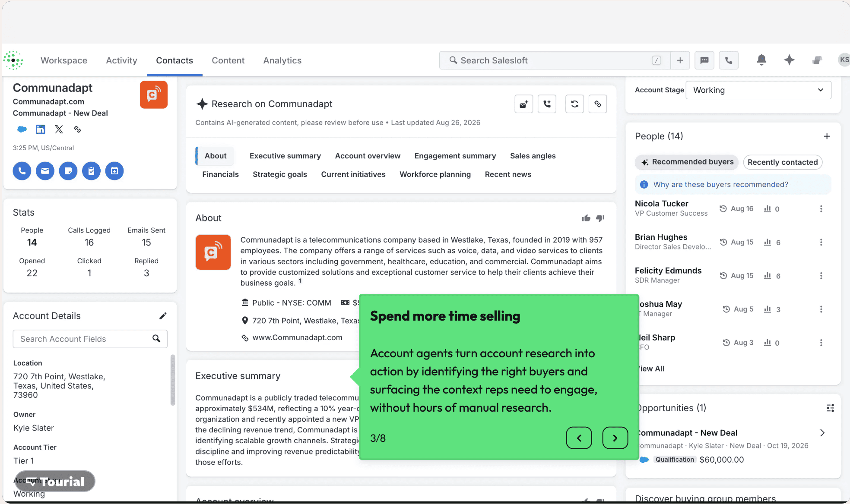Open notifications bell
The image size is (850, 504).
761,60
